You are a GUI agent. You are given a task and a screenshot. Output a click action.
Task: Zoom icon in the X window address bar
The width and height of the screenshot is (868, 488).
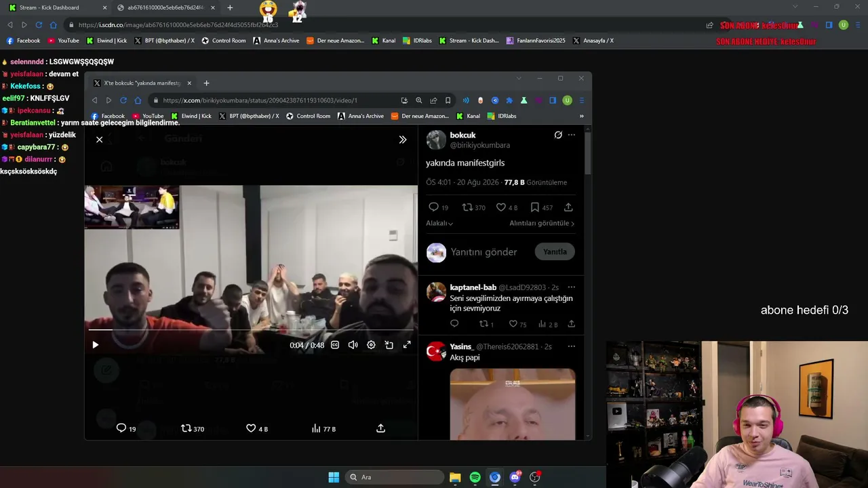coord(419,100)
